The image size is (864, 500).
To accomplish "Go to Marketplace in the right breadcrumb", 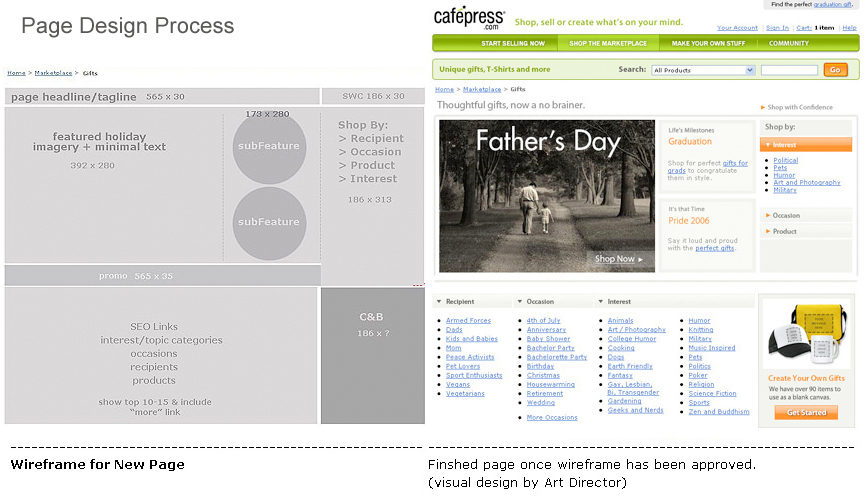I will (482, 89).
